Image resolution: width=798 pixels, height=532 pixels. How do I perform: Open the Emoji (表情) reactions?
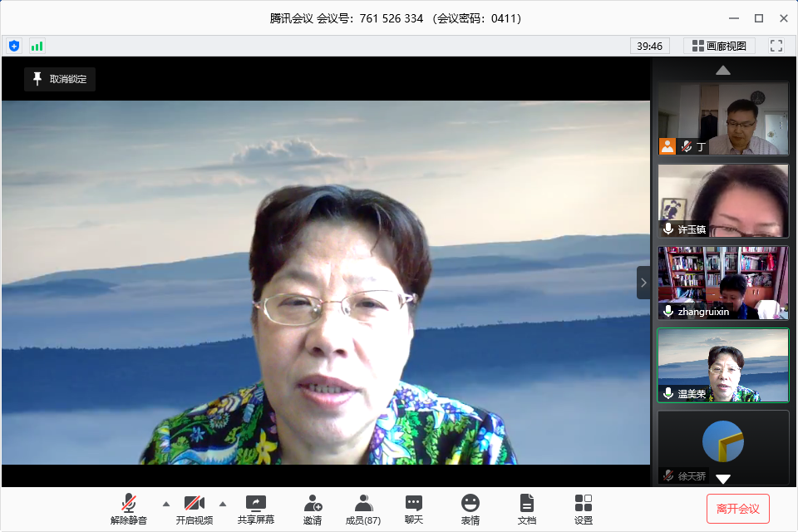(470, 509)
